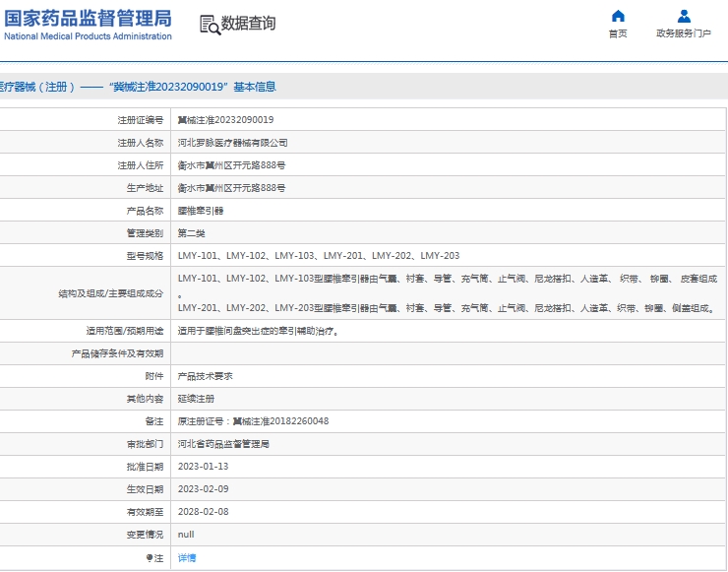Click the 生效日期 row label
The image size is (728, 572).
[x=145, y=489]
